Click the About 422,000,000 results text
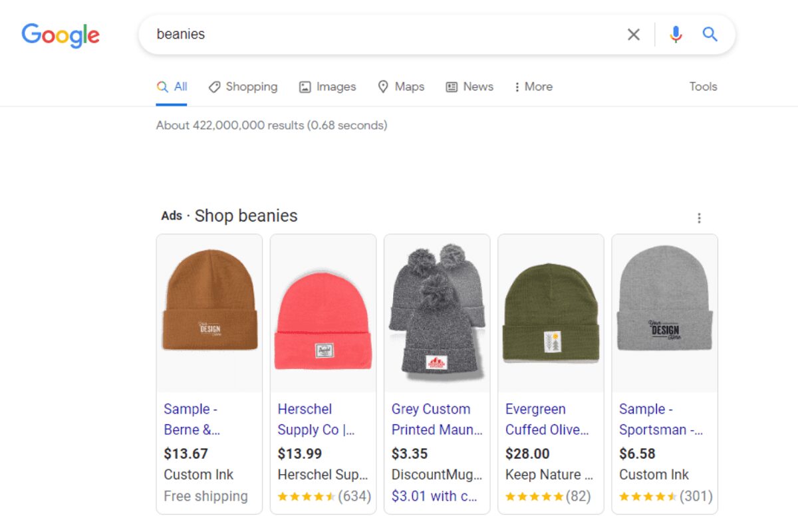This screenshot has width=798, height=532. pyautogui.click(x=271, y=125)
